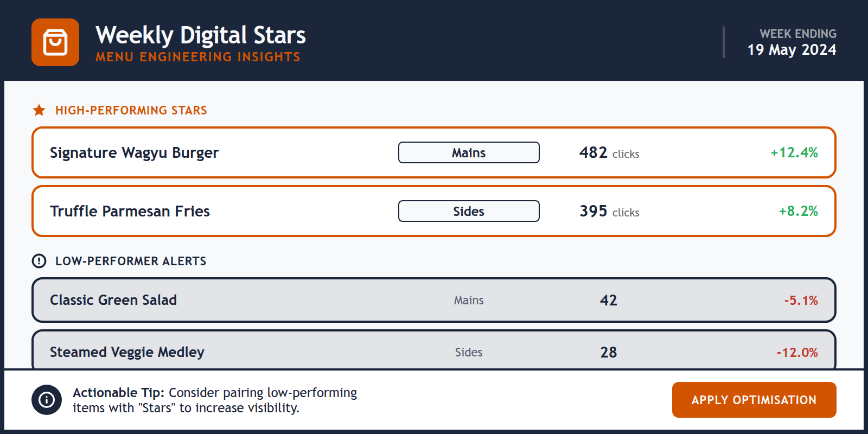Select the High-Performing Stars section heading

point(130,110)
